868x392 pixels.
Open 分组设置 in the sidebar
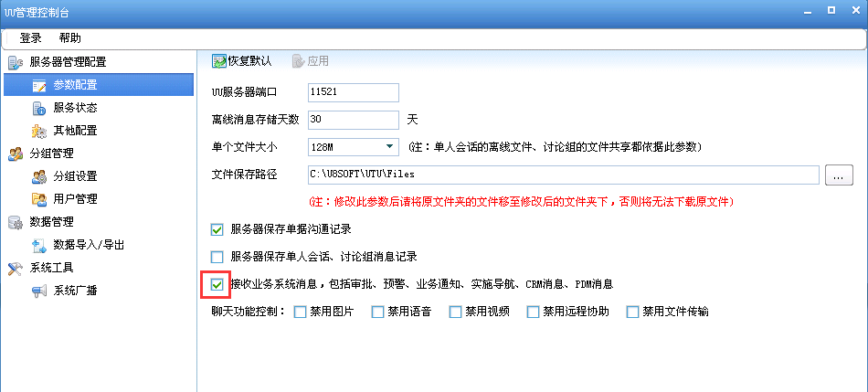75,176
